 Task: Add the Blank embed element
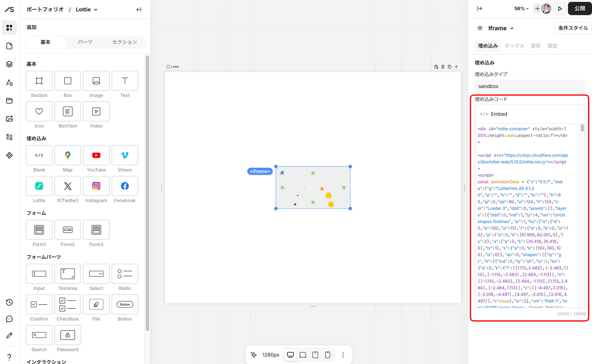pyautogui.click(x=39, y=155)
